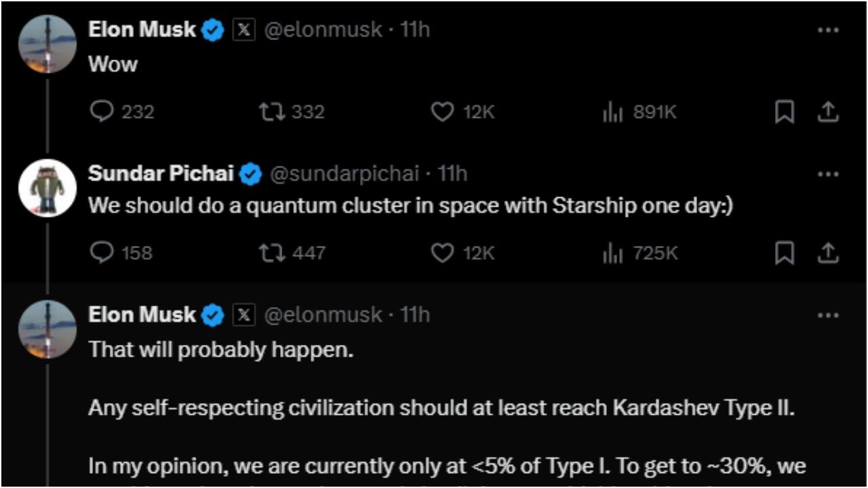
Task: Share Elon Musk's "Wow" tweet
Action: [x=828, y=113]
